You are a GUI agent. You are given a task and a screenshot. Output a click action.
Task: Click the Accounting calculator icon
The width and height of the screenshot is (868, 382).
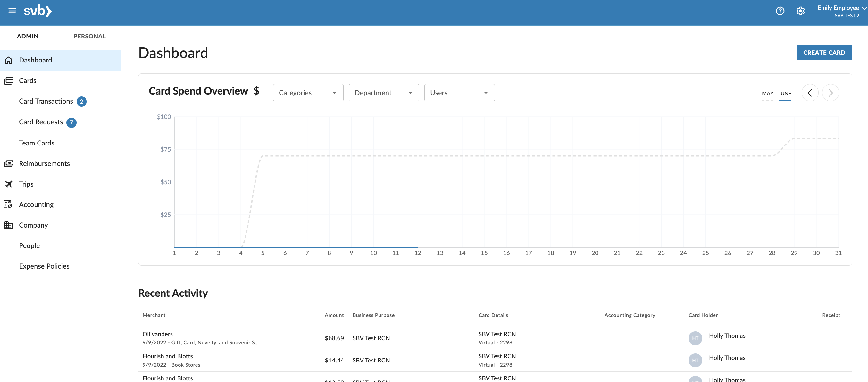[8, 204]
